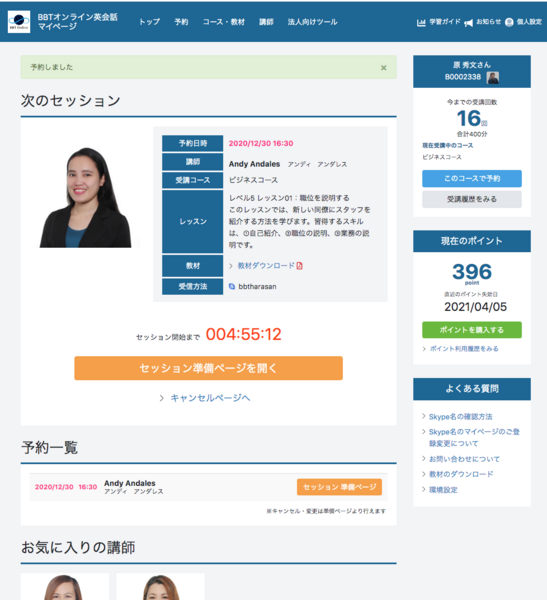Click the PDF icon next to 教材ダウンロード

299,266
